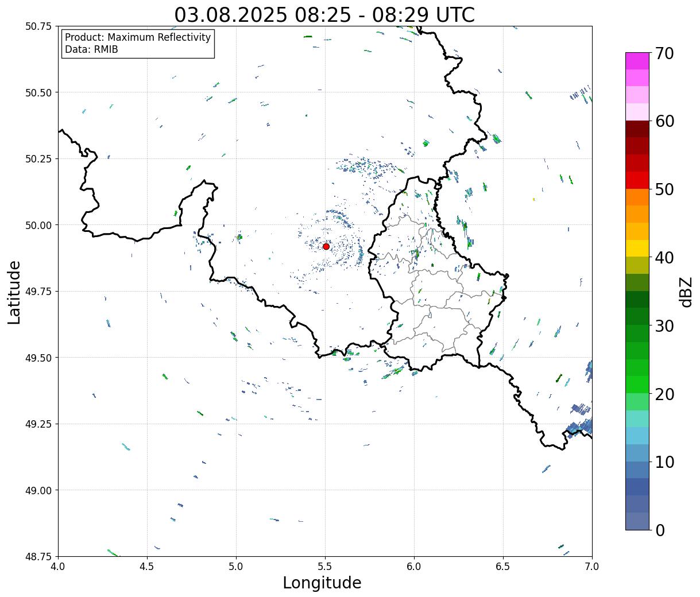This screenshot has height=597, width=700.
Task: Click the colorbar tick label 20
Action: 664,394
